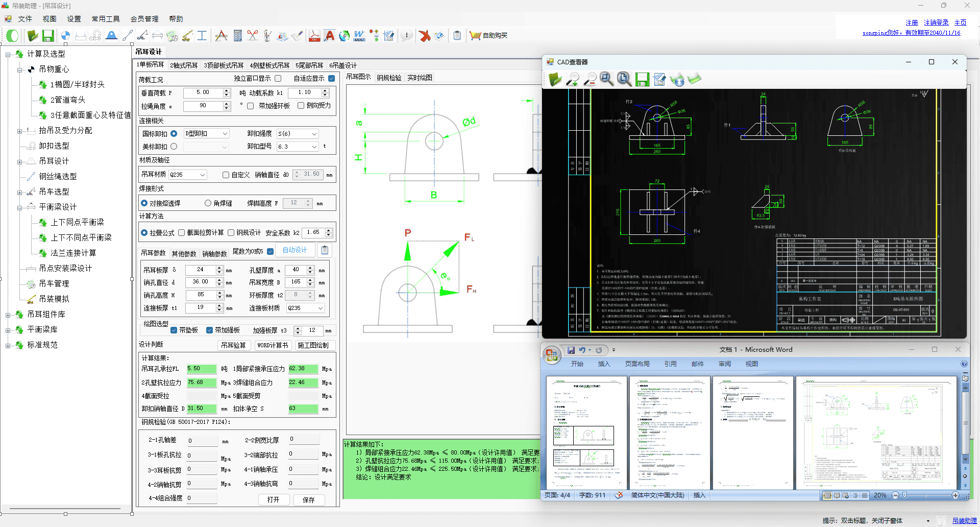980x527 pixels.
Task: Zoom out within the CAD viewer
Action: tap(590, 79)
